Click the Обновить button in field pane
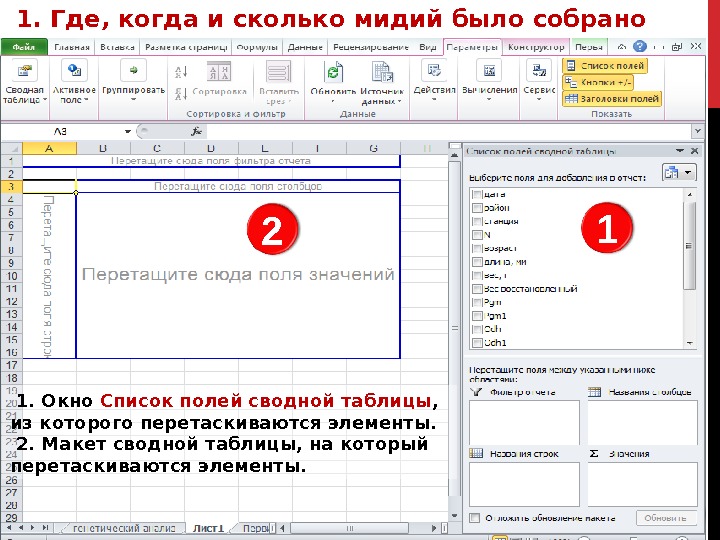Image resolution: width=720 pixels, height=540 pixels. [x=665, y=518]
